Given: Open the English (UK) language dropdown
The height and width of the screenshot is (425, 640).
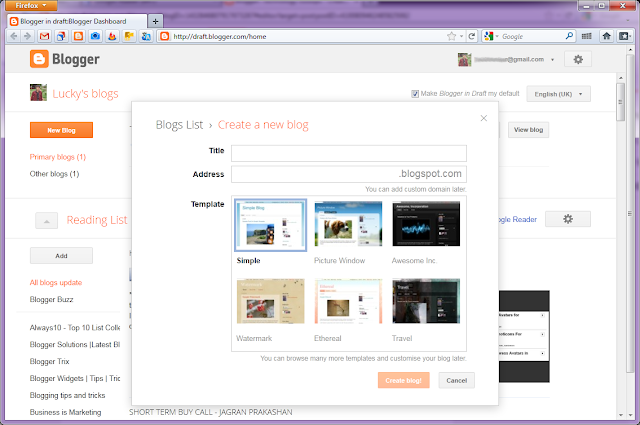Looking at the screenshot, I should point(558,94).
